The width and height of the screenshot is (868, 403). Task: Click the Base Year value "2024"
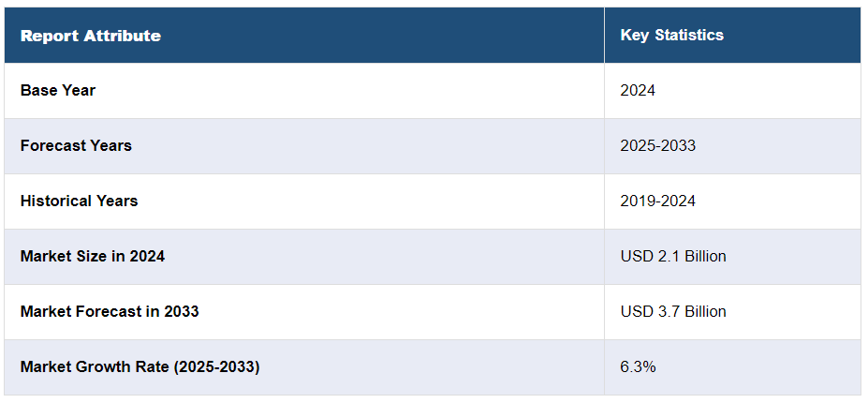(x=638, y=90)
